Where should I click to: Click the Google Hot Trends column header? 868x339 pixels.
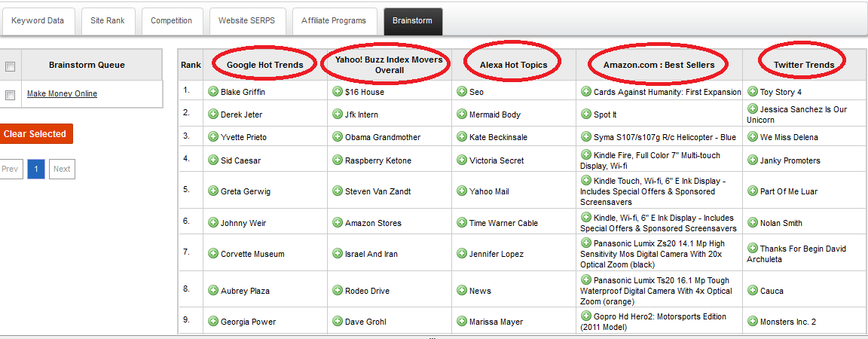tap(265, 65)
